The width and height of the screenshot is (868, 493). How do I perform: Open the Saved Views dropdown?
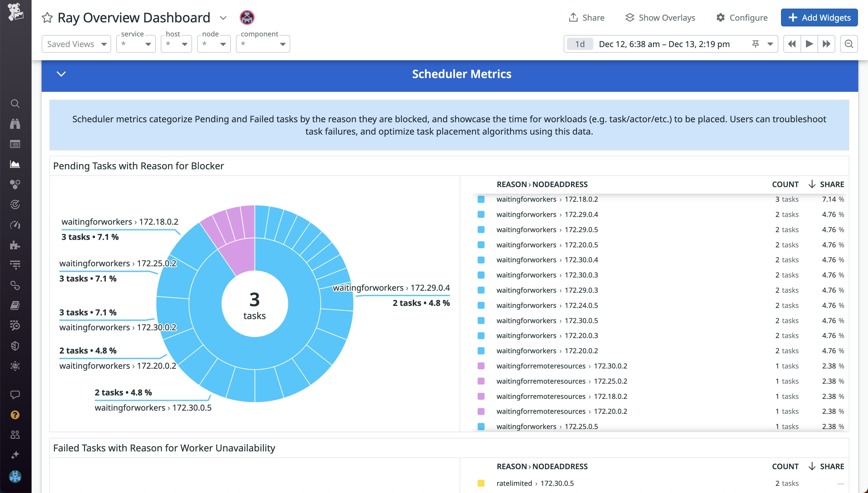(76, 44)
